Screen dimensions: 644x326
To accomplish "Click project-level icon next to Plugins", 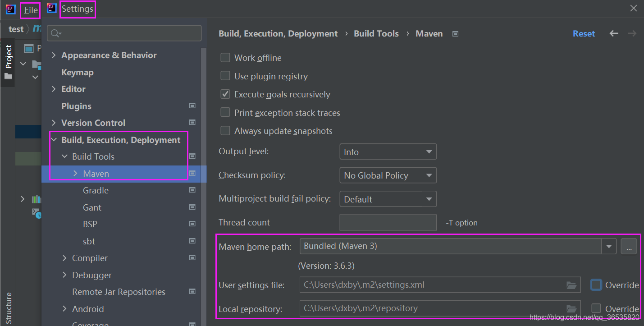I will [192, 106].
